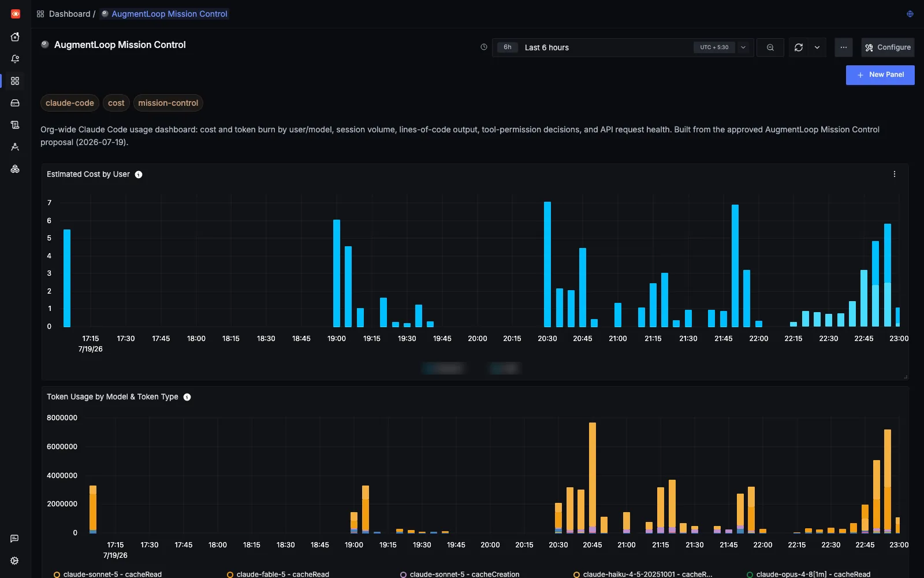Open the drive-shaped icon in sidebar
This screenshot has width=924, height=578.
(15, 103)
